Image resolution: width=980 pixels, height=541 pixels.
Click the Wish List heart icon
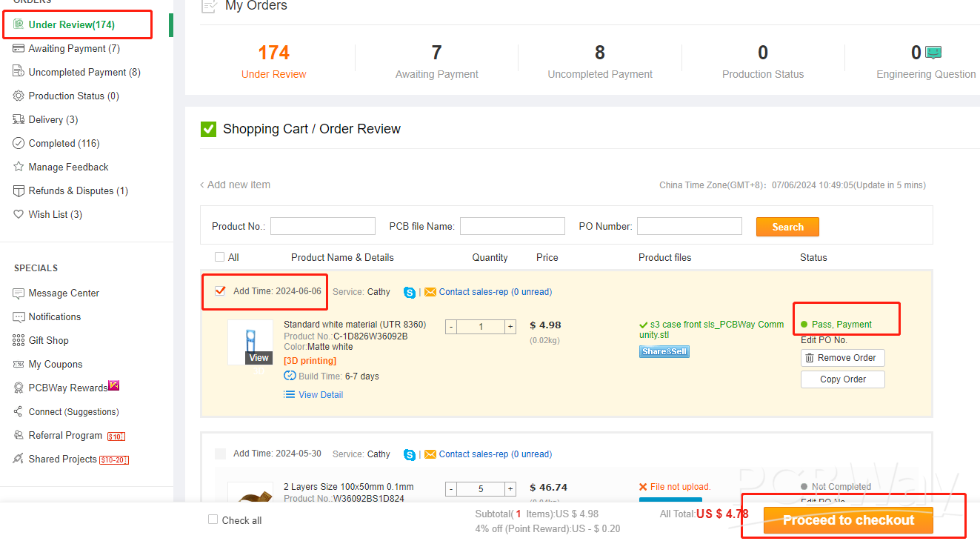[19, 215]
